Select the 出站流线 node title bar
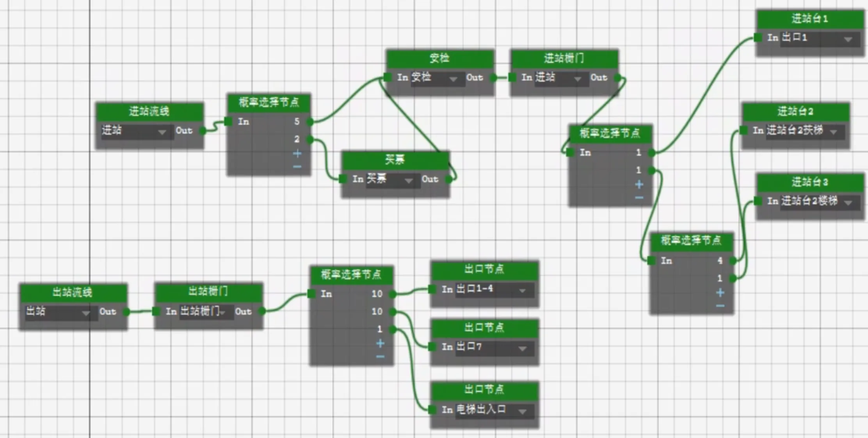Image resolution: width=868 pixels, height=438 pixels. pos(73,292)
